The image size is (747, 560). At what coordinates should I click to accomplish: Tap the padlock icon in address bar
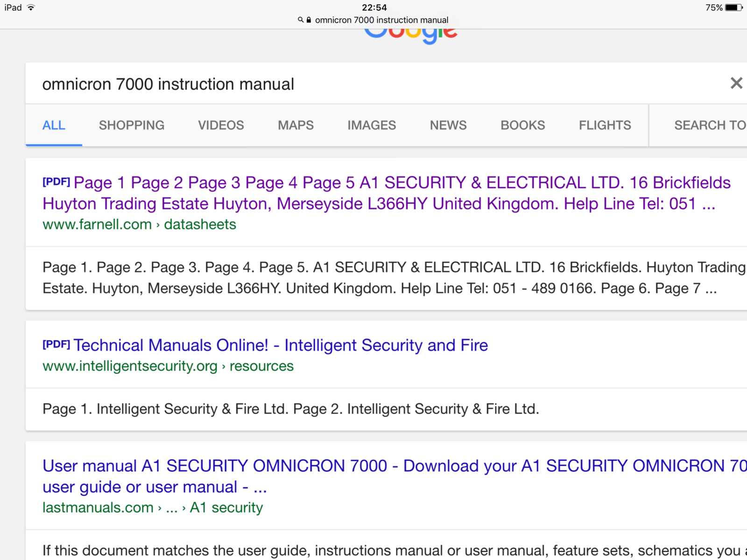point(309,20)
